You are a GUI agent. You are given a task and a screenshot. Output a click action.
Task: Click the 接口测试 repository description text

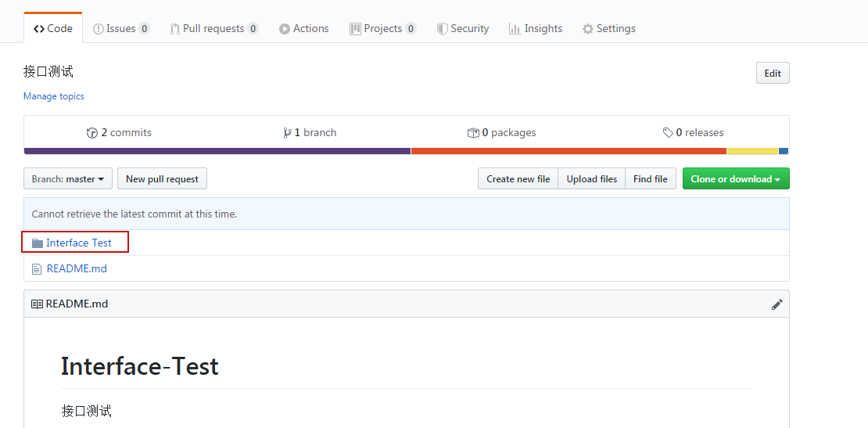[x=48, y=71]
